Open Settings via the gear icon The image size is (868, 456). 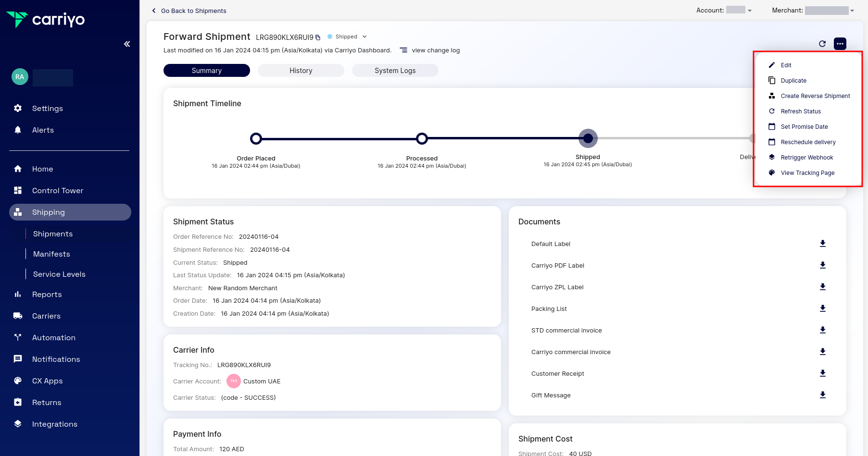coord(18,108)
